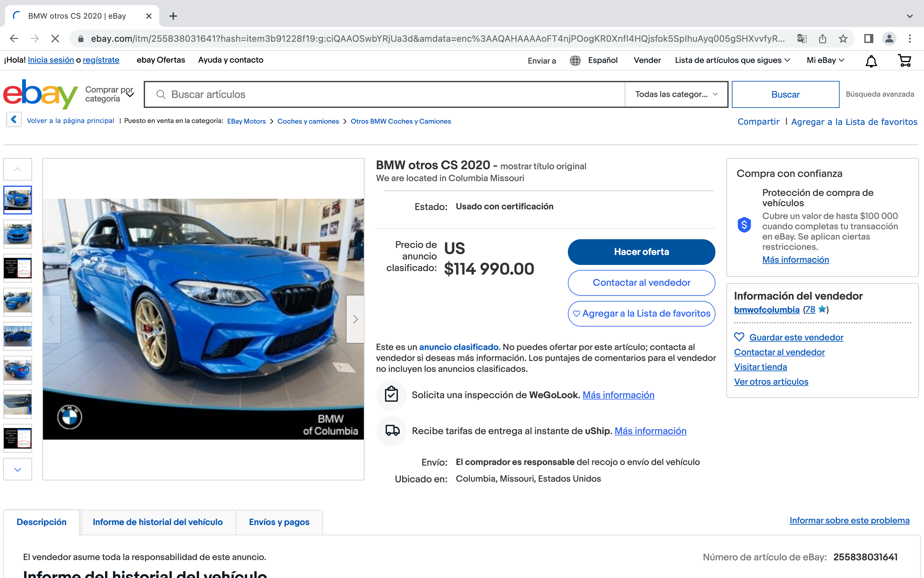924x578 pixels.
Task: Click Inicia sesión link
Action: [51, 60]
